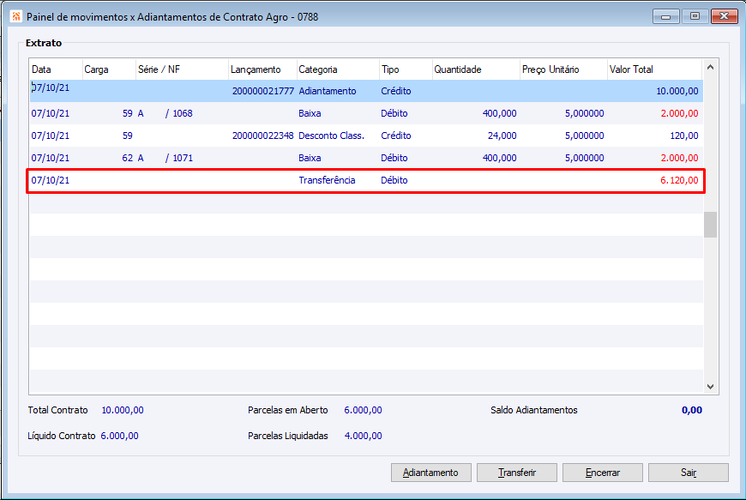Select the Desconto Class. row
Screen dimensions: 746x500
coord(366,136)
